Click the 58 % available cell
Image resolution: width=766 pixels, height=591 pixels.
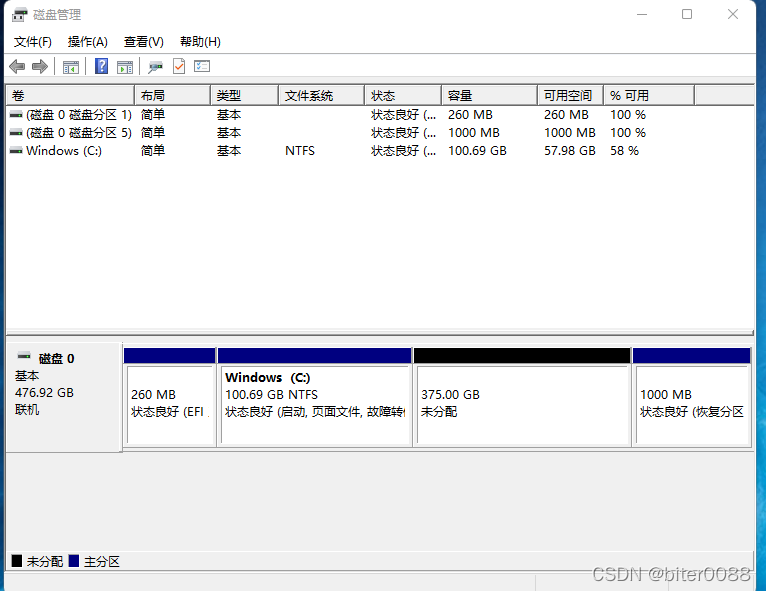624,151
